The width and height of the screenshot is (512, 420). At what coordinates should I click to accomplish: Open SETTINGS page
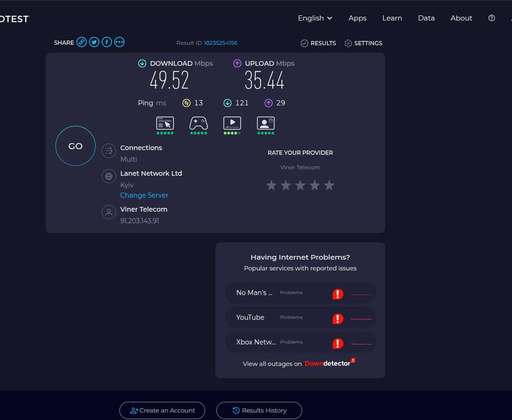363,43
